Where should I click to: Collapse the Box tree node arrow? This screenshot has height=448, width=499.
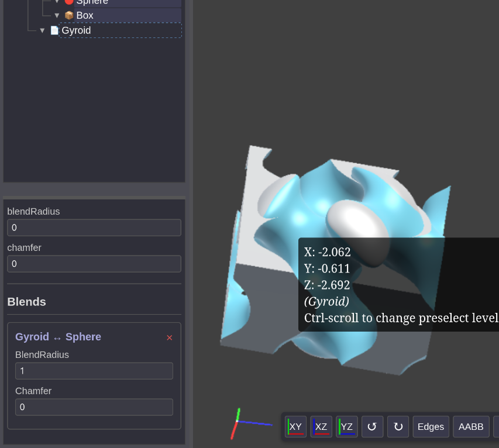point(57,15)
